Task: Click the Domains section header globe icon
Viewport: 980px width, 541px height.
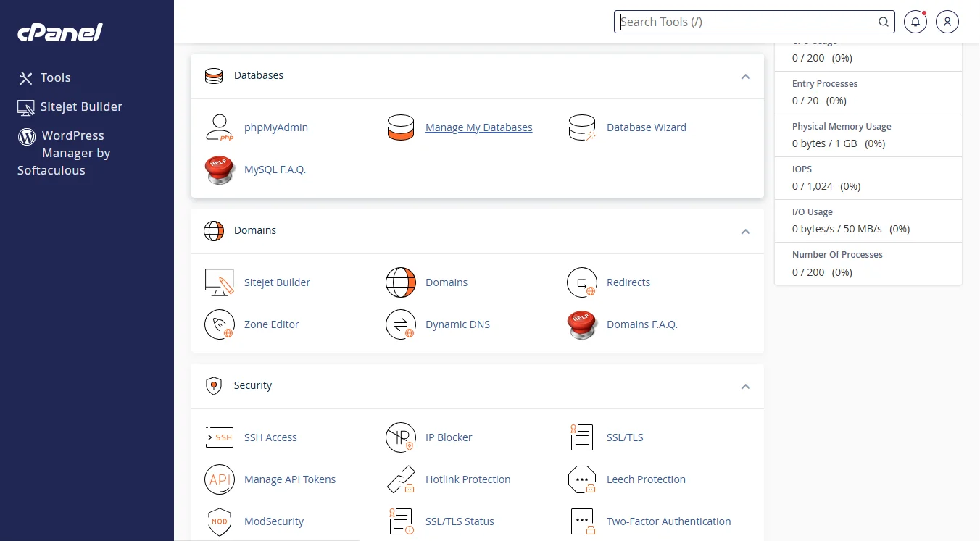Action: [x=214, y=231]
